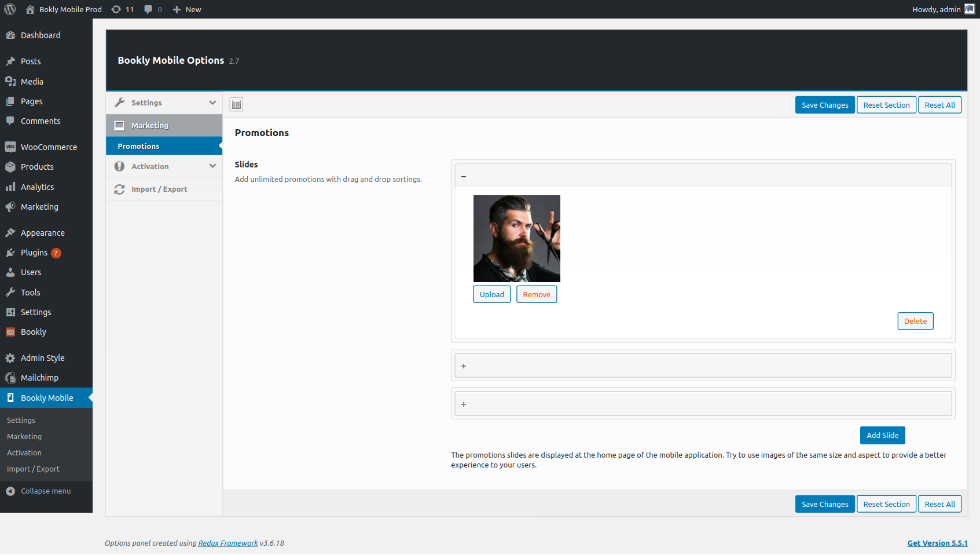The height and width of the screenshot is (555, 980).
Task: Click the Bookly Mobile phone icon
Action: 10,397
